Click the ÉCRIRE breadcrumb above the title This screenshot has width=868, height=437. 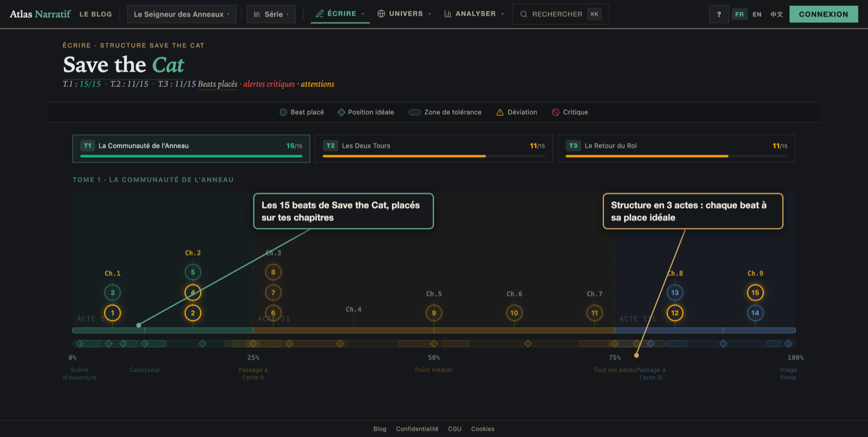point(76,46)
